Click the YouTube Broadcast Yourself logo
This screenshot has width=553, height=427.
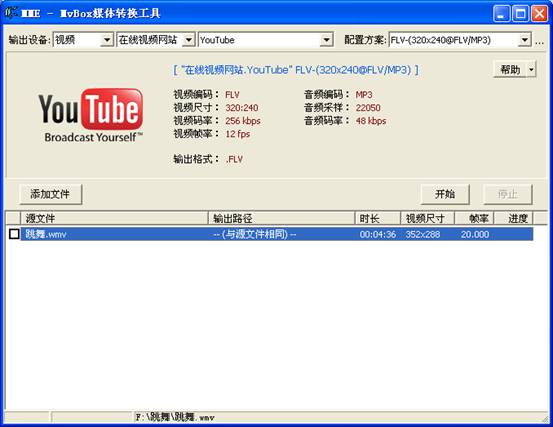pos(91,115)
